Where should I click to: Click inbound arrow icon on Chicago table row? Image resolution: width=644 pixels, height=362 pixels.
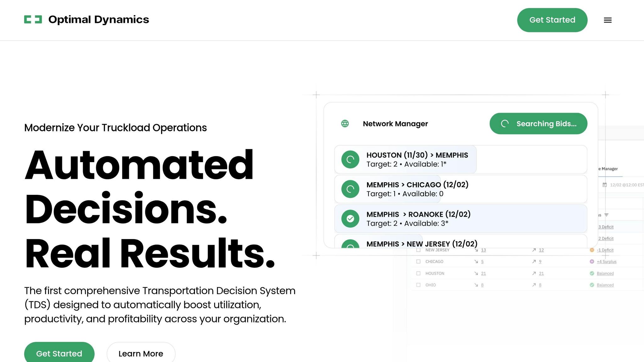pyautogui.click(x=476, y=261)
